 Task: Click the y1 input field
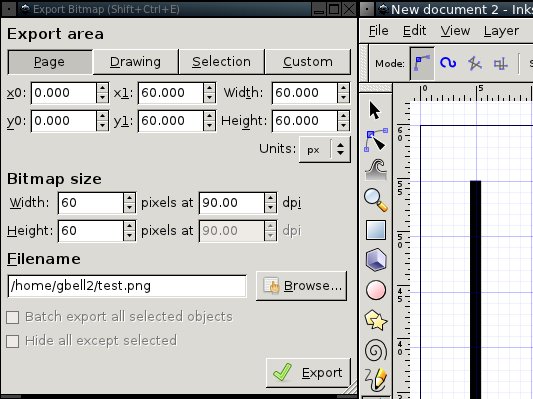pyautogui.click(x=171, y=121)
